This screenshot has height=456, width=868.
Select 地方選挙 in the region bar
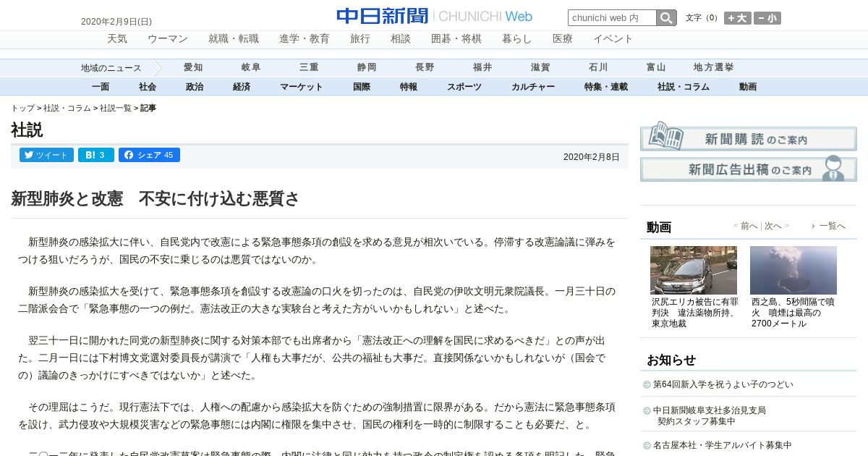point(714,67)
